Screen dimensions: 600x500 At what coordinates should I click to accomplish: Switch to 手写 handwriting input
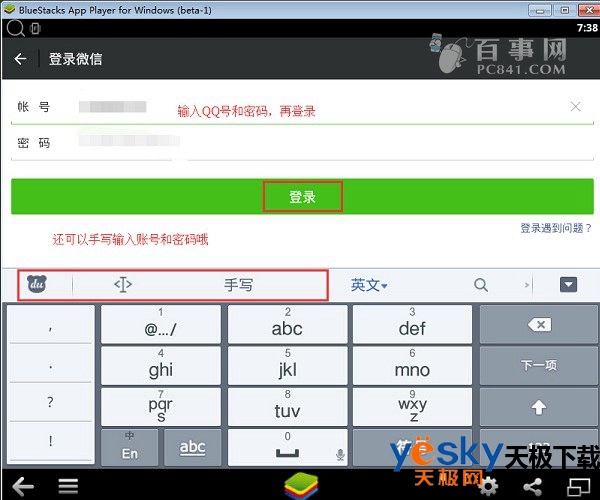coord(238,285)
